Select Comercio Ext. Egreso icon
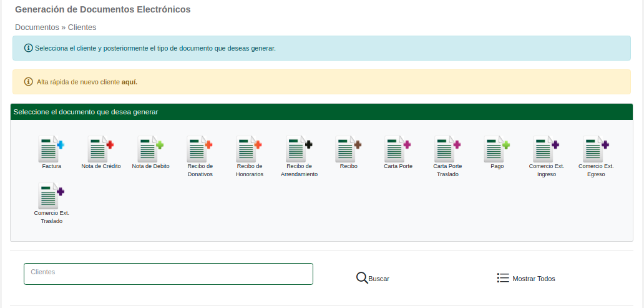Viewport: 644px width, 308px height. point(596,149)
